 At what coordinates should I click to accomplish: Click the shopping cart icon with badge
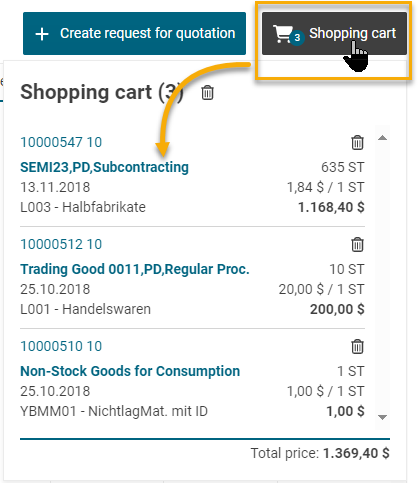pyautogui.click(x=283, y=34)
